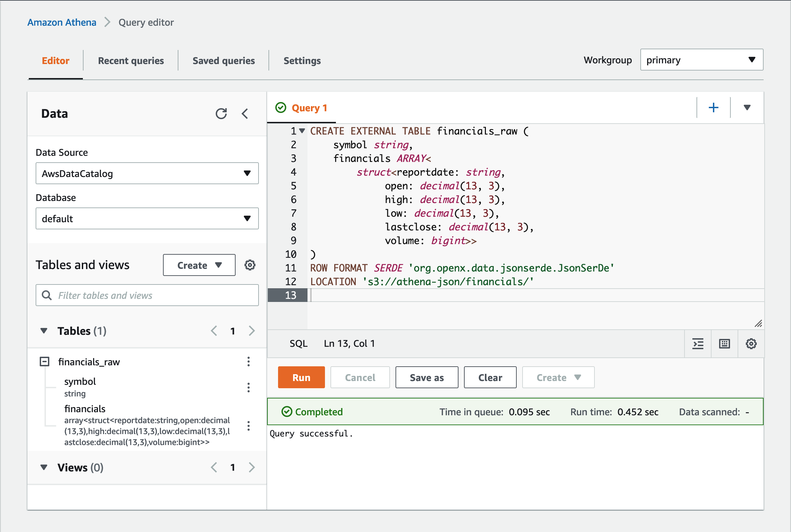Collapse the Views section

(x=44, y=467)
